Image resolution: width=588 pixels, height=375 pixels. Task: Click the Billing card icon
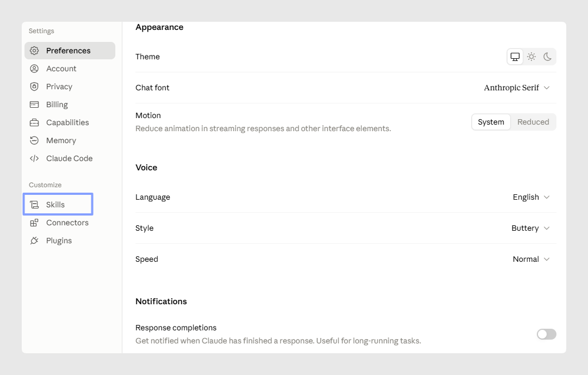pos(34,104)
